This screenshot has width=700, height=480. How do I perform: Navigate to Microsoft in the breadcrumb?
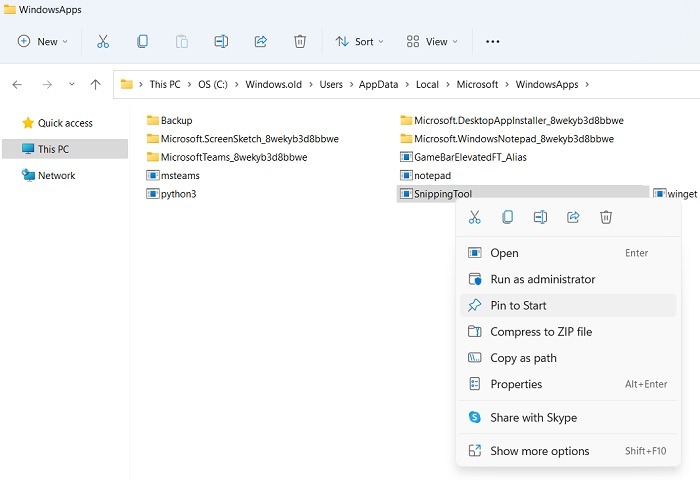pos(477,84)
